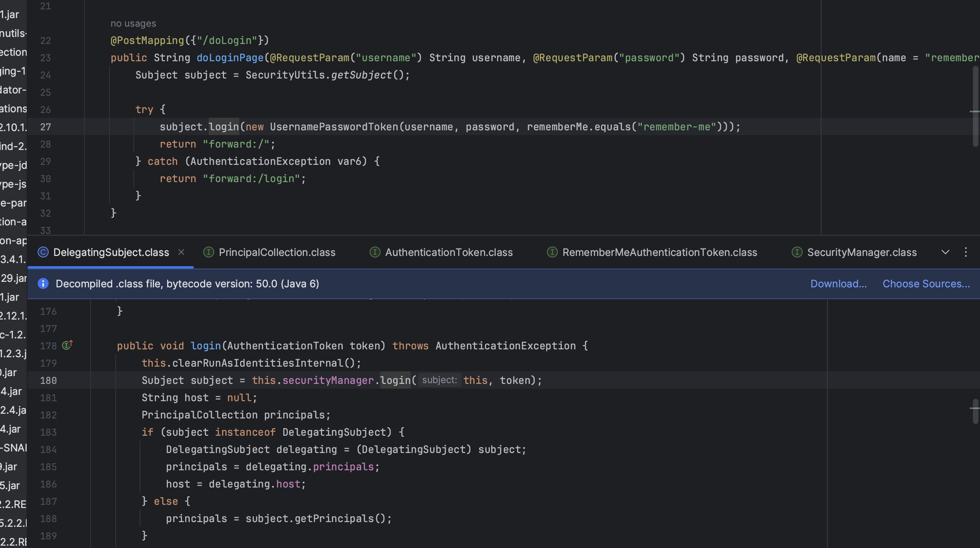Click the class icon on the DelegatingSubject.class tab
This screenshot has height=548, width=980.
point(43,252)
